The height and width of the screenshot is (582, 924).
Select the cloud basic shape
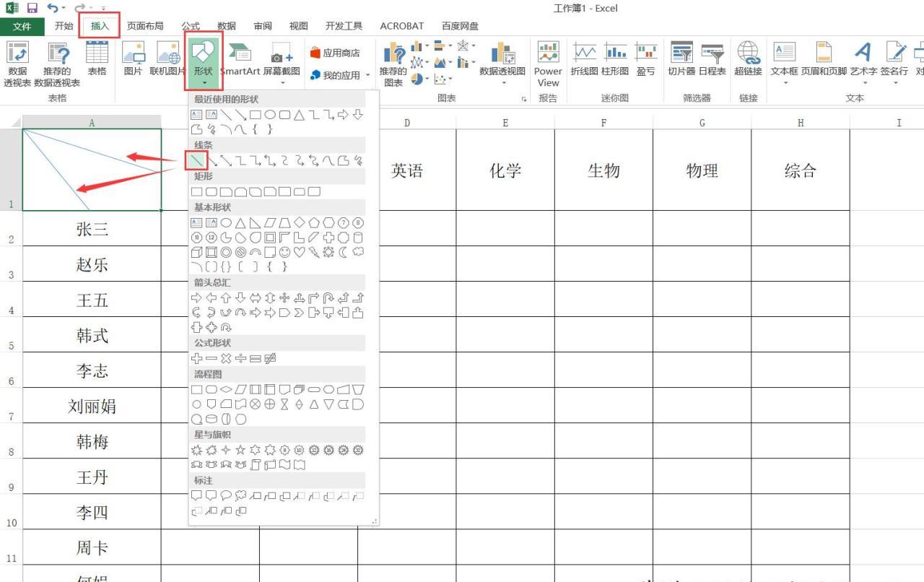tap(358, 252)
